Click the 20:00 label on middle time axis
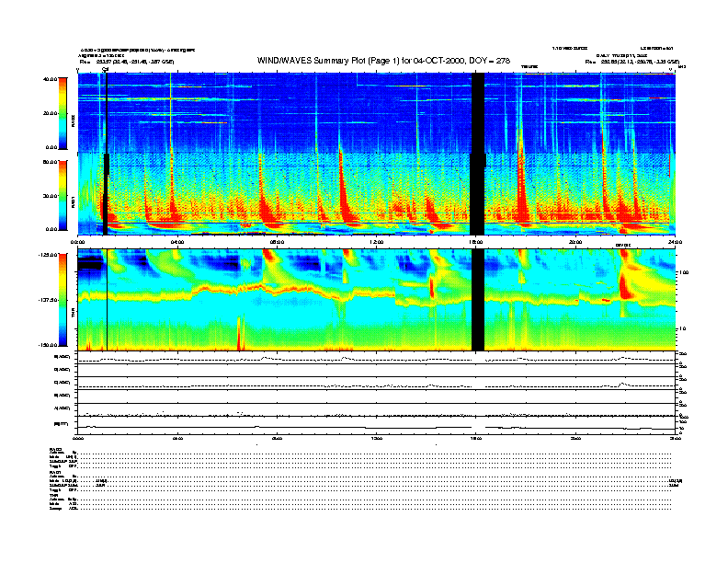 (x=576, y=242)
